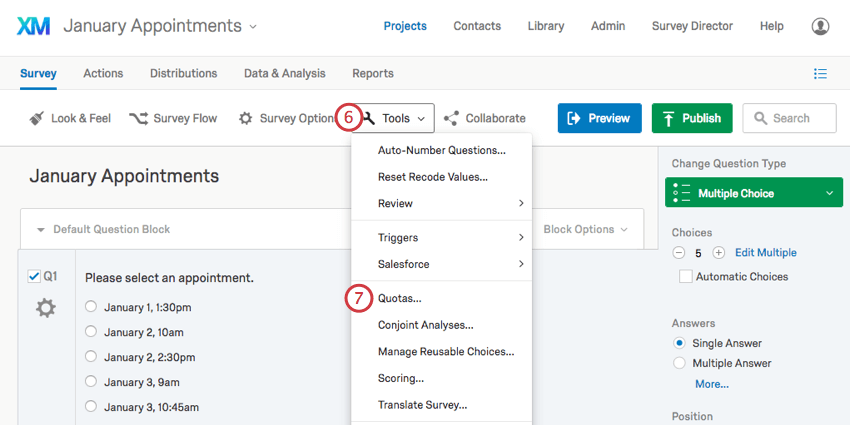Click the Edit Multiple link

pos(765,253)
